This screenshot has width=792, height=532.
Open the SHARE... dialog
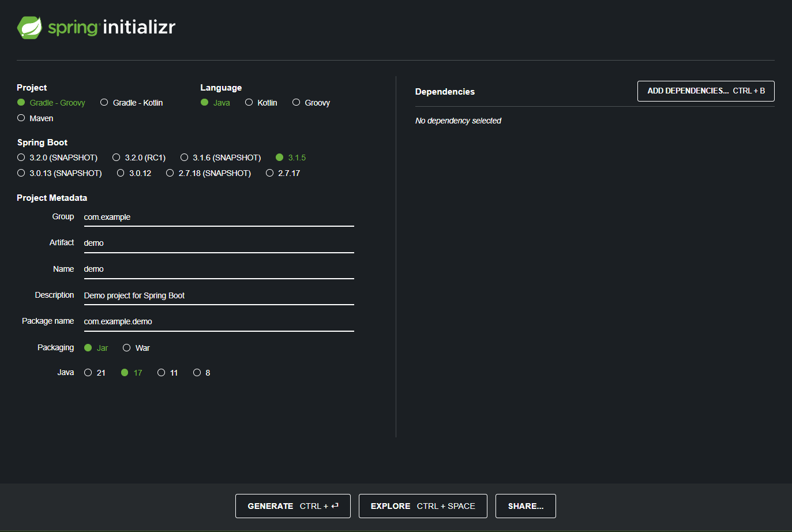tap(526, 506)
